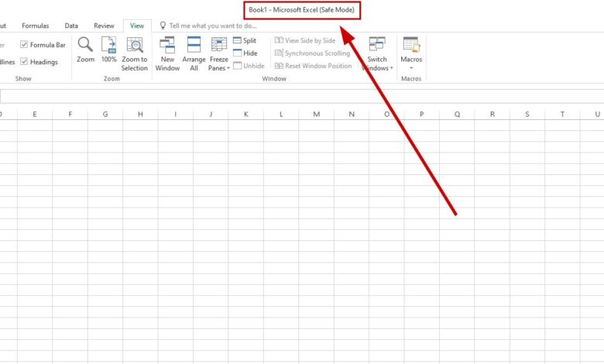Viewport: 604px width, 364px height.
Task: Select column E header
Action: [35, 114]
